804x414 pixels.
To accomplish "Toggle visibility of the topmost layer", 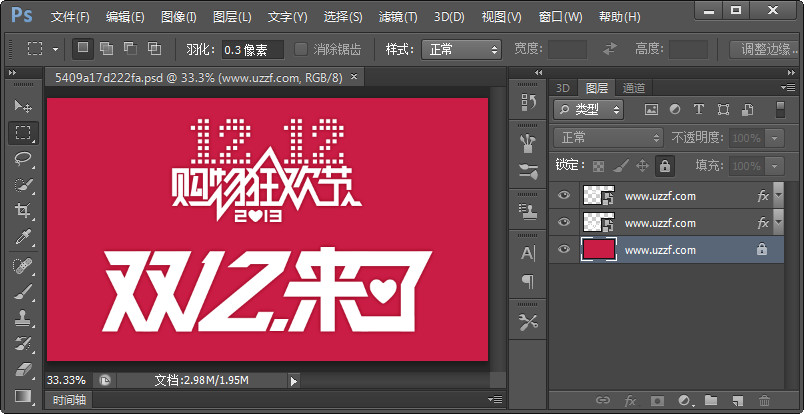I will (x=564, y=195).
